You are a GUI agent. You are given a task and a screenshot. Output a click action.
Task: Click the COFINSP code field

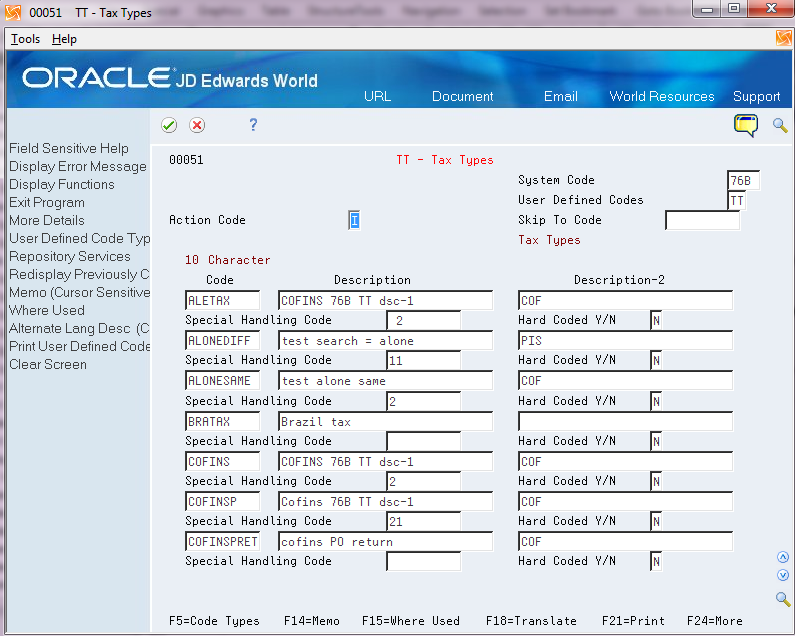(x=223, y=501)
